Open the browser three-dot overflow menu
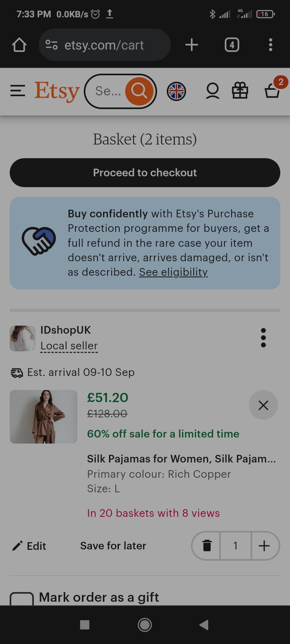Viewport: 290px width, 644px height. tap(271, 45)
